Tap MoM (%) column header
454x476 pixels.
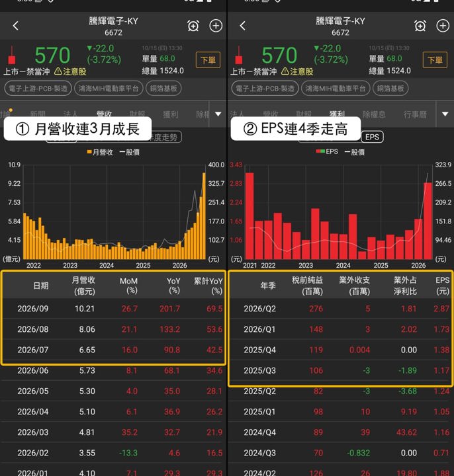128,286
